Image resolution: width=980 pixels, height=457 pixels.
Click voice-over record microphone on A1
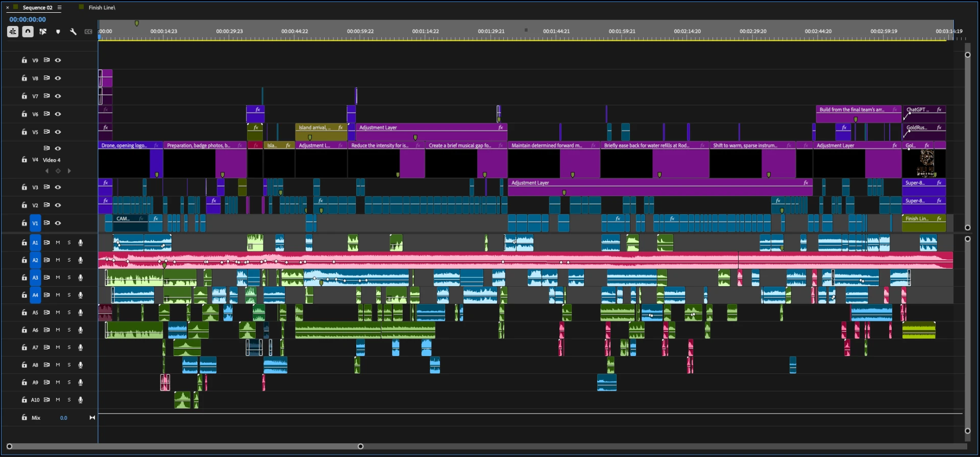tap(81, 243)
